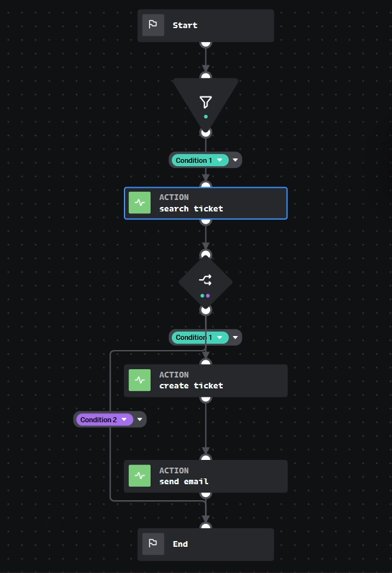Select the send email action node
The width and height of the screenshot is (392, 573).
(x=206, y=477)
